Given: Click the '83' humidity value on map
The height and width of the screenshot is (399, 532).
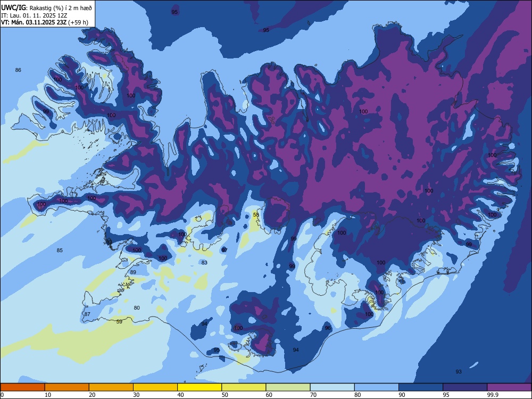Looking at the screenshot, I should [204, 263].
